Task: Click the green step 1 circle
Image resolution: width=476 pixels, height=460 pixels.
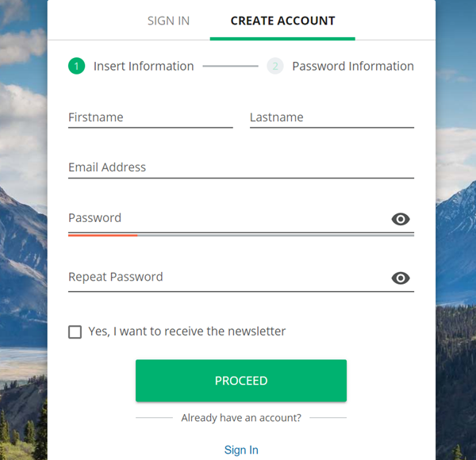Action: [x=76, y=67]
